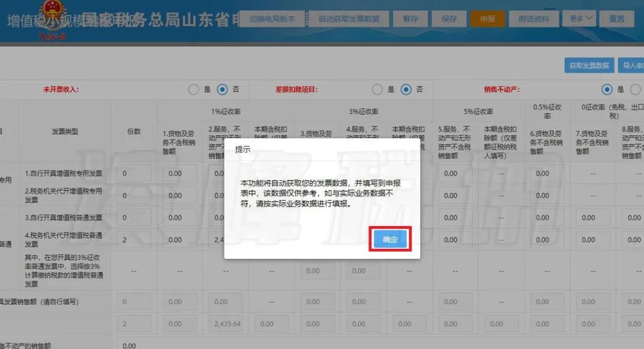点击「保存」按钮保存数据
Viewport: 644px width, 349px height.
coord(449,18)
